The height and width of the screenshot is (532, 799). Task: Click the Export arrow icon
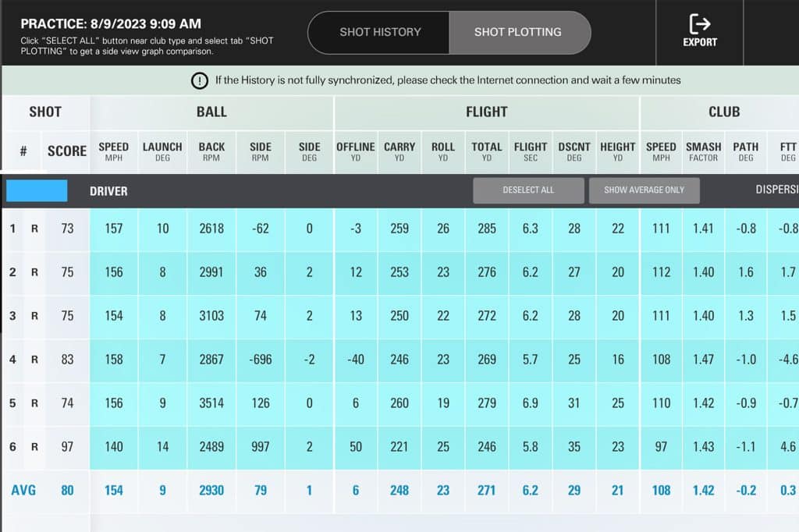699,24
